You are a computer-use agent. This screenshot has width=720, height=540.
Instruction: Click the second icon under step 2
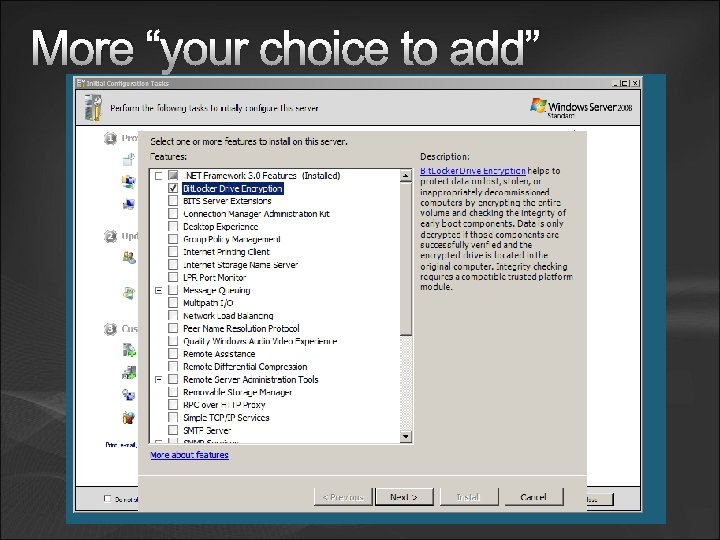(x=129, y=293)
